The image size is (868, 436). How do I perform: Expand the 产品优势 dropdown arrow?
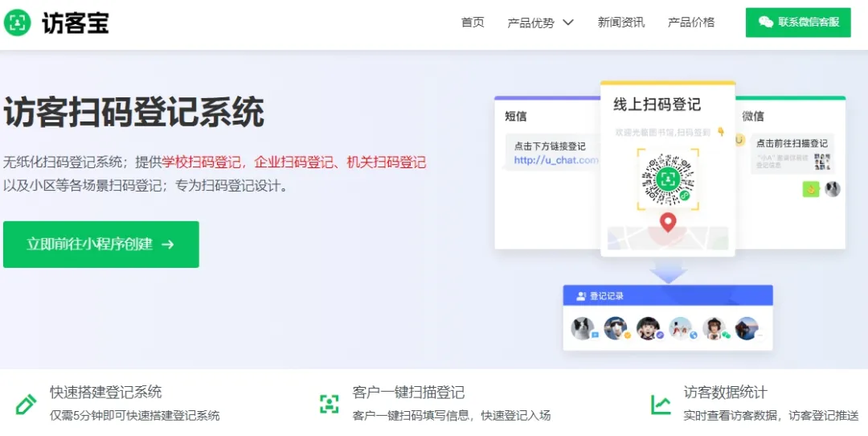568,23
